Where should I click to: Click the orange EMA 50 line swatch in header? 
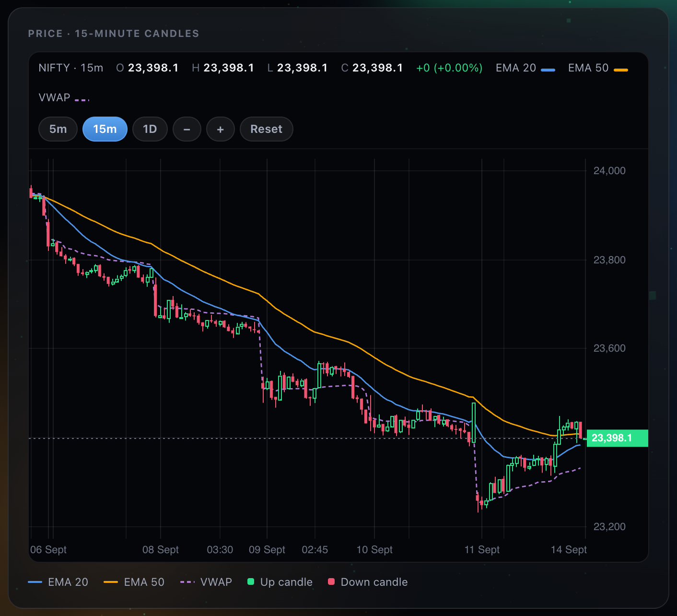[621, 70]
